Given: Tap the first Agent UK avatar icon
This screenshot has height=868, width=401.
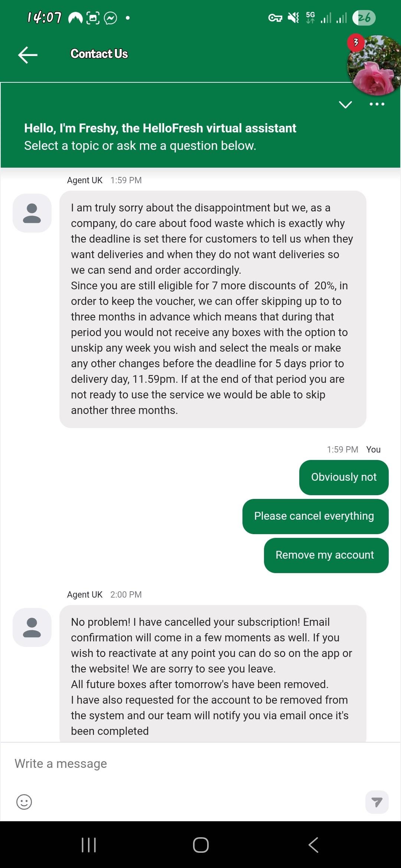Looking at the screenshot, I should (x=32, y=213).
